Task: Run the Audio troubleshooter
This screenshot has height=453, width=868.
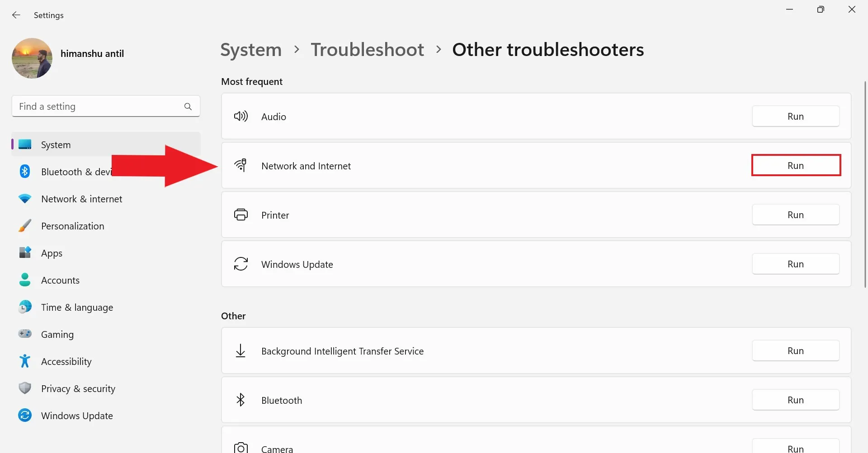Action: tap(796, 117)
